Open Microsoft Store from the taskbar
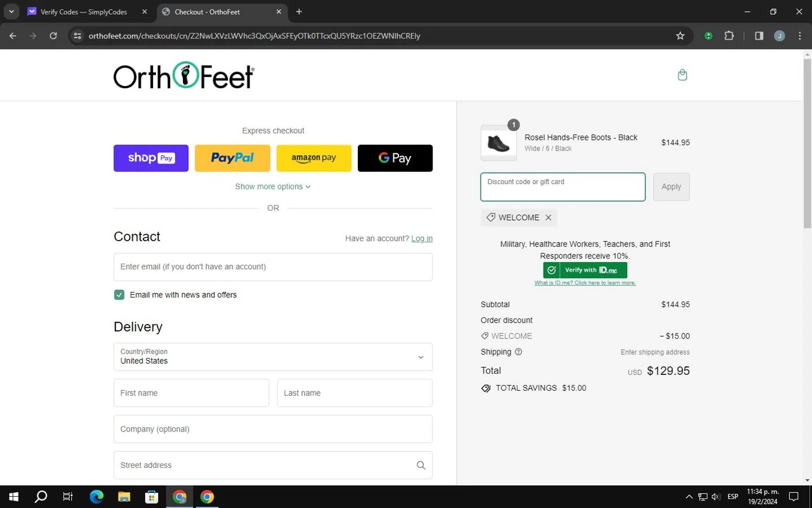Viewport: 812px width, 508px height. pyautogui.click(x=152, y=497)
